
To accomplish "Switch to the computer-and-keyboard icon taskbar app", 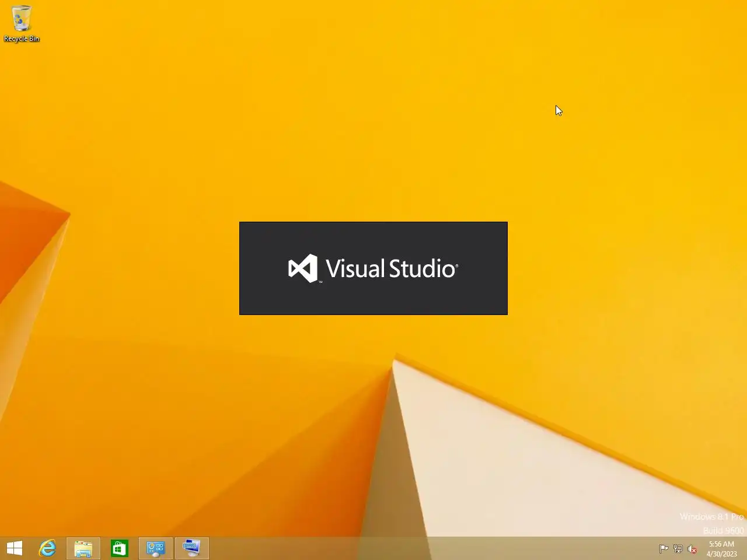I will [192, 548].
